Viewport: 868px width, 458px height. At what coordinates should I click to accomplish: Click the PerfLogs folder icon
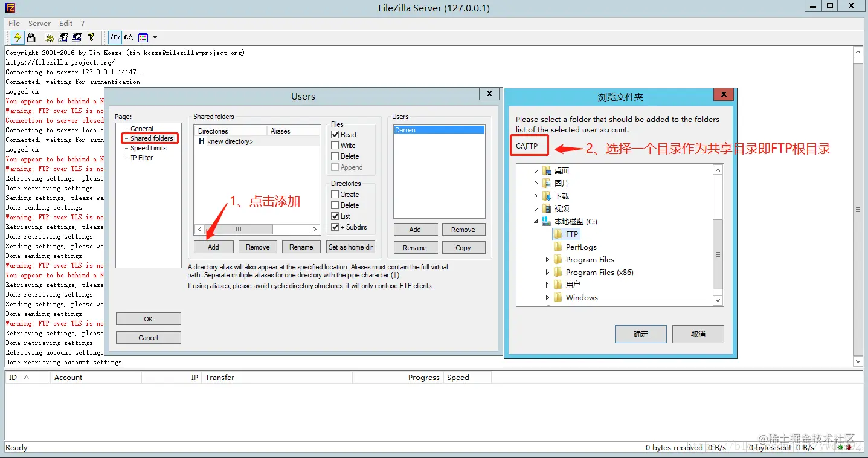pos(558,247)
